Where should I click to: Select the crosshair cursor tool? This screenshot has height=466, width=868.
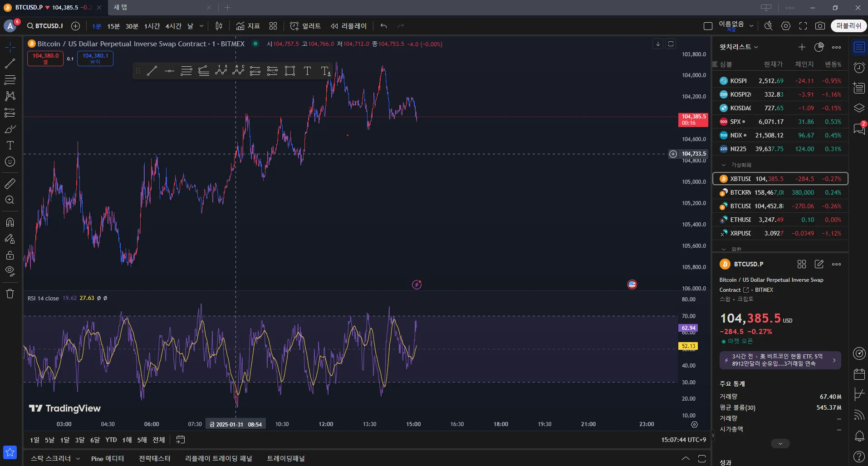point(10,47)
